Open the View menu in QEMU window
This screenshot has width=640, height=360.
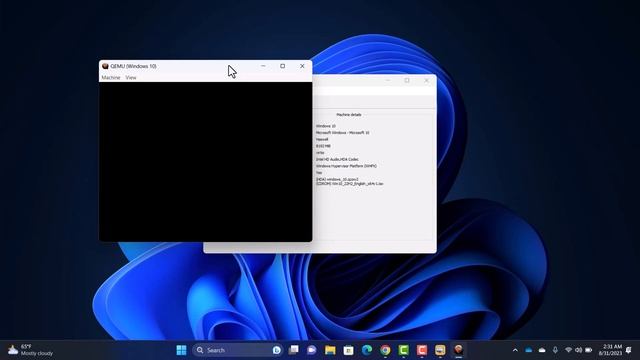[131, 78]
